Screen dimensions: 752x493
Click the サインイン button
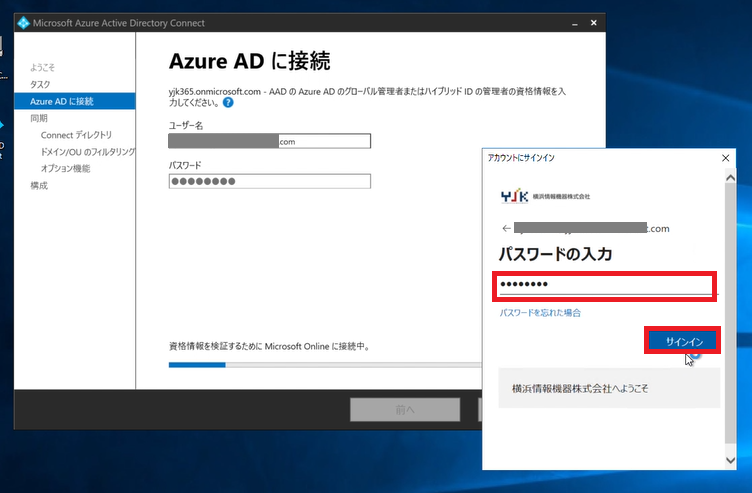tap(683, 341)
